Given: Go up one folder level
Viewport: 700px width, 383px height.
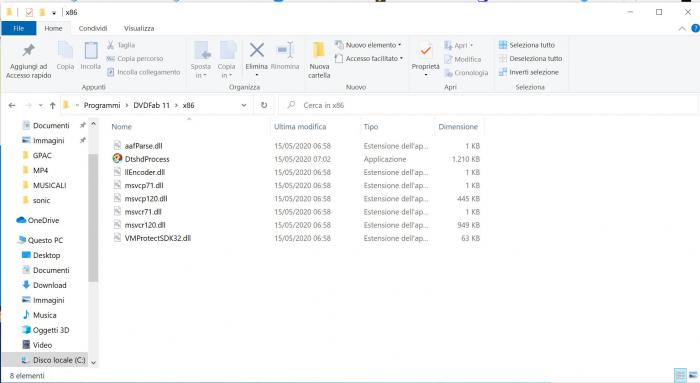Looking at the screenshot, I should point(53,105).
